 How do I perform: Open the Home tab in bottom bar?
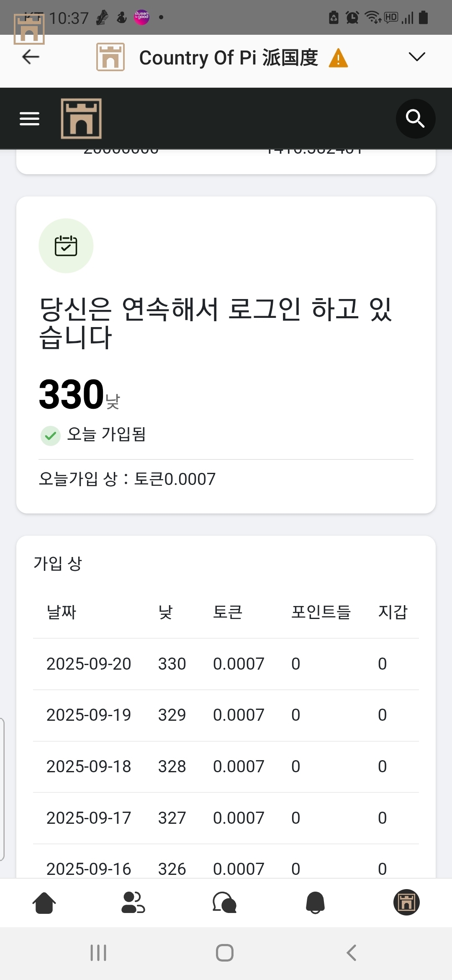(x=44, y=903)
